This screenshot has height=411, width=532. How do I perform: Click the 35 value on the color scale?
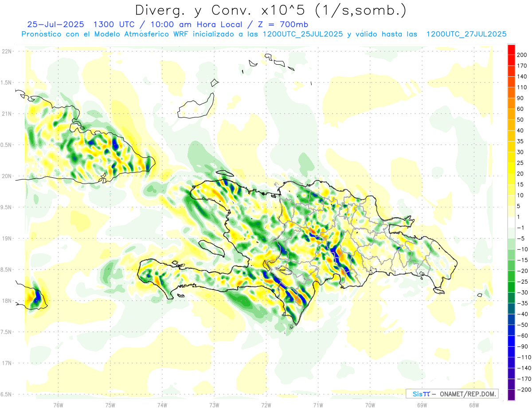click(x=521, y=141)
